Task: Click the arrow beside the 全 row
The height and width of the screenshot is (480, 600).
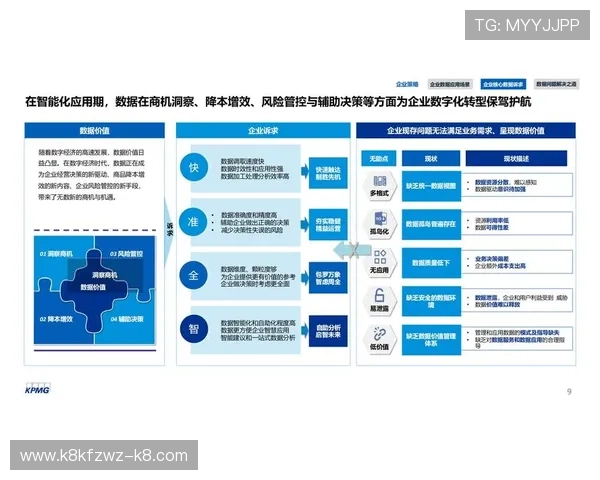Action: point(305,278)
